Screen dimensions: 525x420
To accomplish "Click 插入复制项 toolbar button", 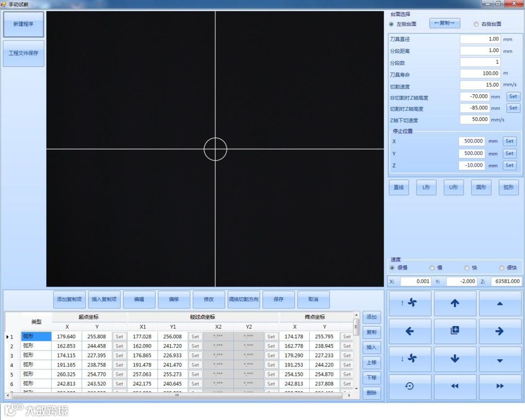I will tap(104, 299).
